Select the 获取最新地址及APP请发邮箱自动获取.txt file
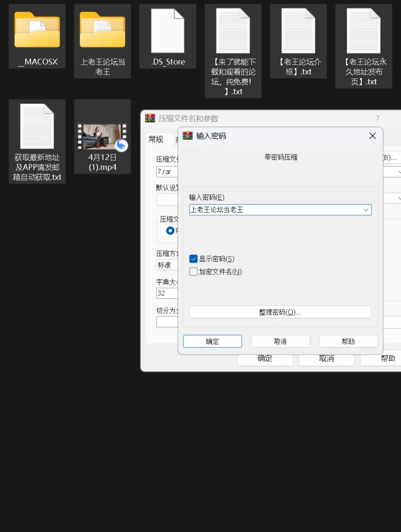 [x=37, y=126]
